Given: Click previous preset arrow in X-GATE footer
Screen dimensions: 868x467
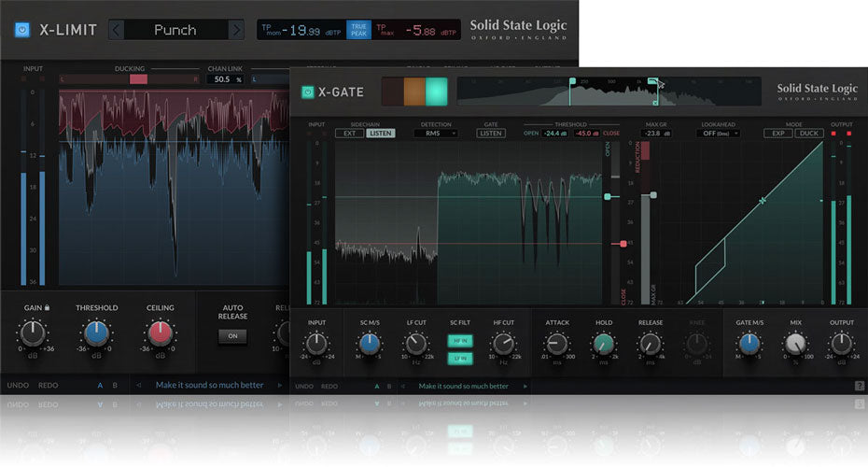Looking at the screenshot, I should 402,386.
